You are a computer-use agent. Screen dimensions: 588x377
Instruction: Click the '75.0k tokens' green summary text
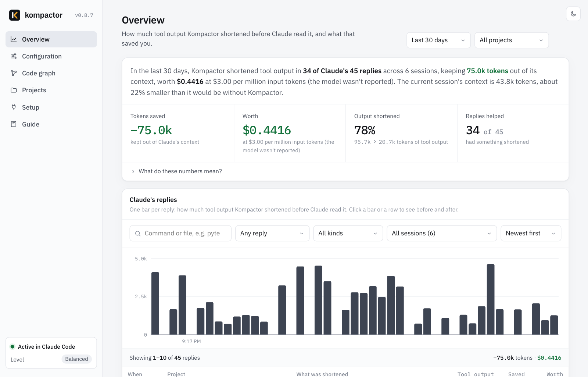487,71
